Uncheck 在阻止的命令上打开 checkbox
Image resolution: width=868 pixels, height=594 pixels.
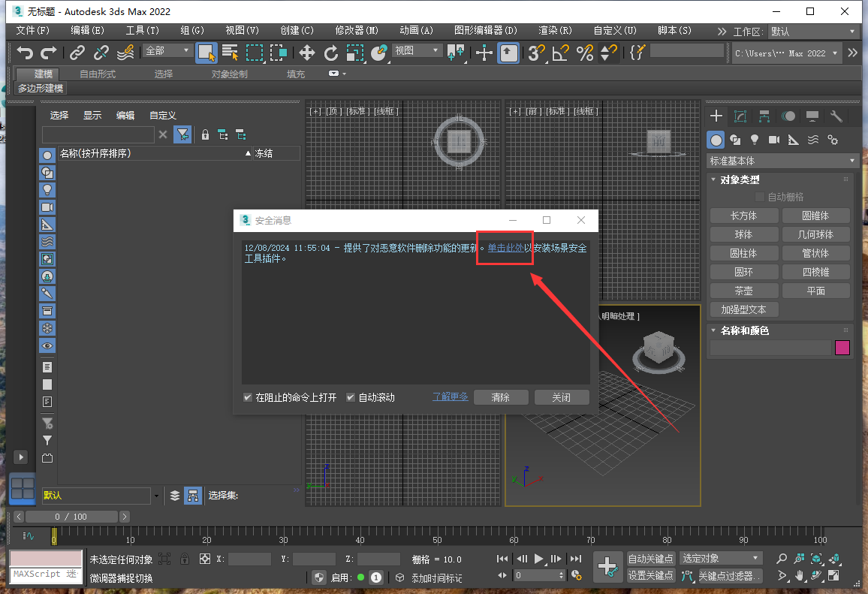click(x=248, y=397)
